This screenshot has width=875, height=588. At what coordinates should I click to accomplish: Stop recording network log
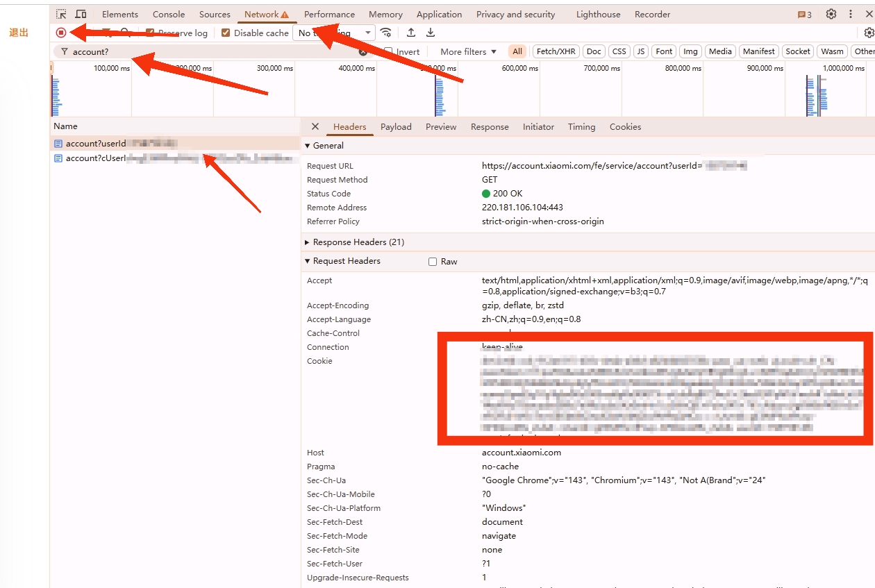61,33
